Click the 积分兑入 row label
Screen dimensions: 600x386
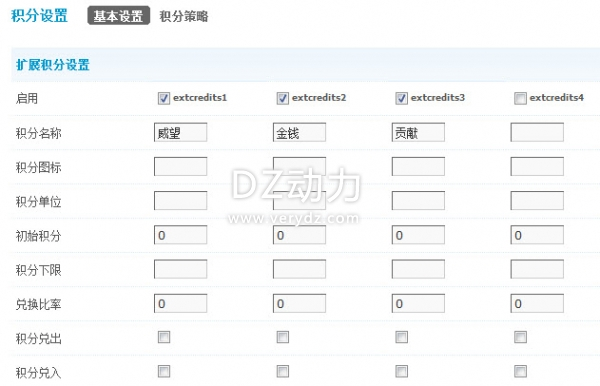tap(38, 372)
